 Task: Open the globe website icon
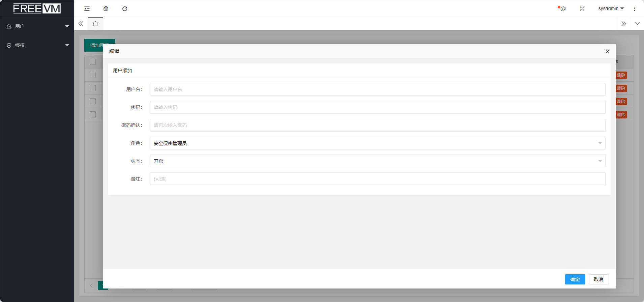click(106, 9)
